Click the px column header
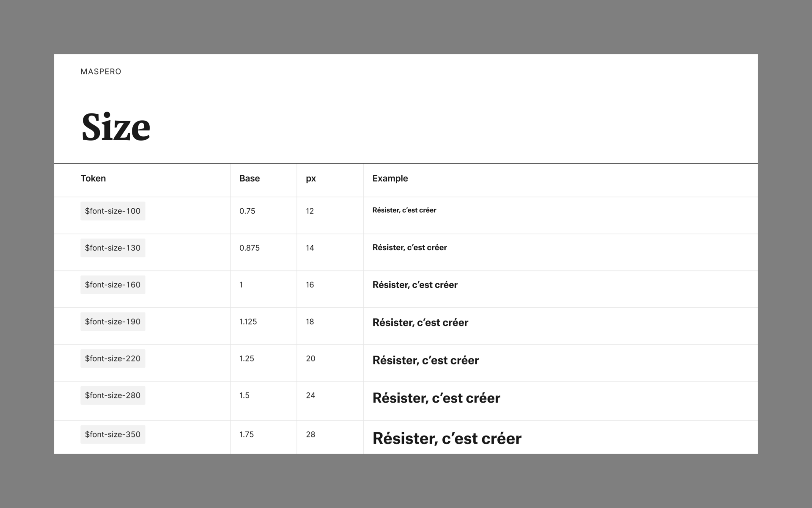The image size is (812, 508). [310, 178]
